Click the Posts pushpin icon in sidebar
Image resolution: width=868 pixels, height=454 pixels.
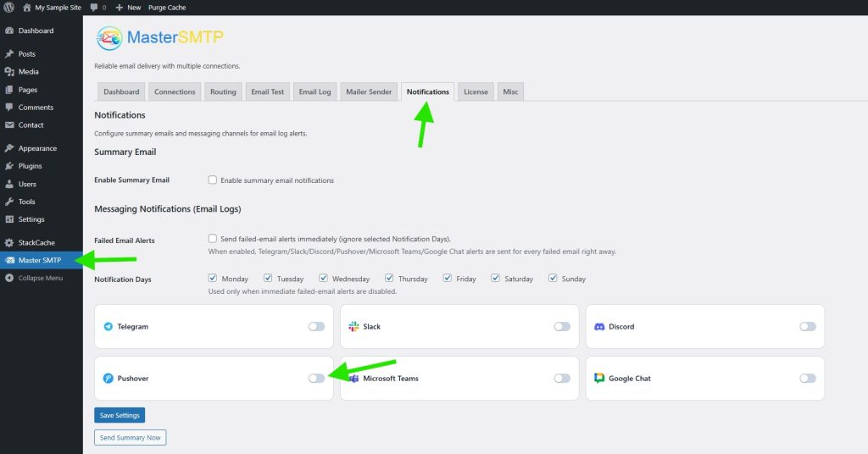pos(8,53)
